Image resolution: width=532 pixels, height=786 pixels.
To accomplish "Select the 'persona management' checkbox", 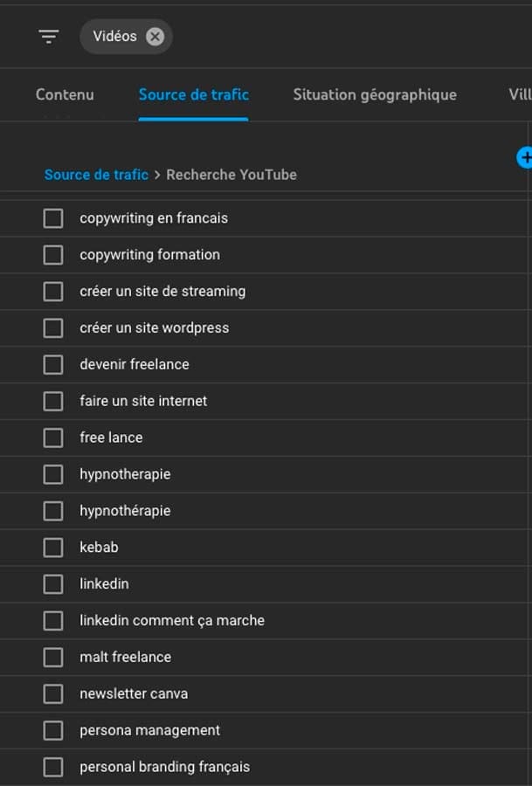I will click(x=53, y=730).
